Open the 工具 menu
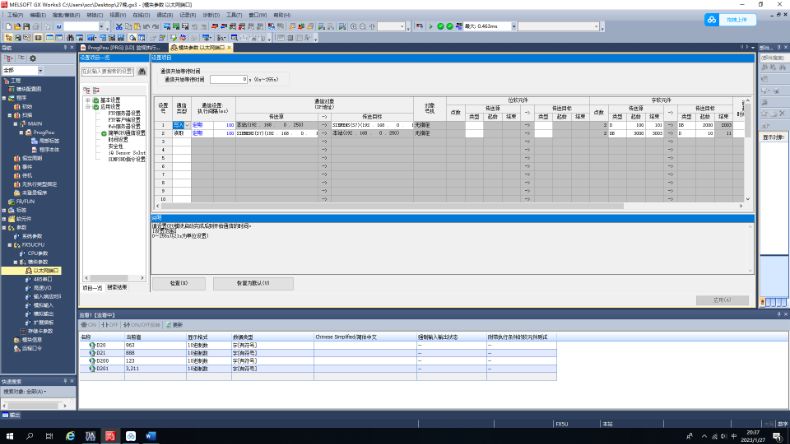Image resolution: width=790 pixels, height=444 pixels. tap(234, 15)
